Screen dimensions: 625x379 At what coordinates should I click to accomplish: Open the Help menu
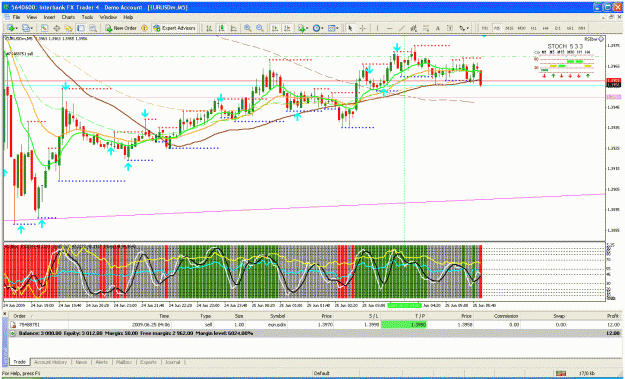point(128,17)
